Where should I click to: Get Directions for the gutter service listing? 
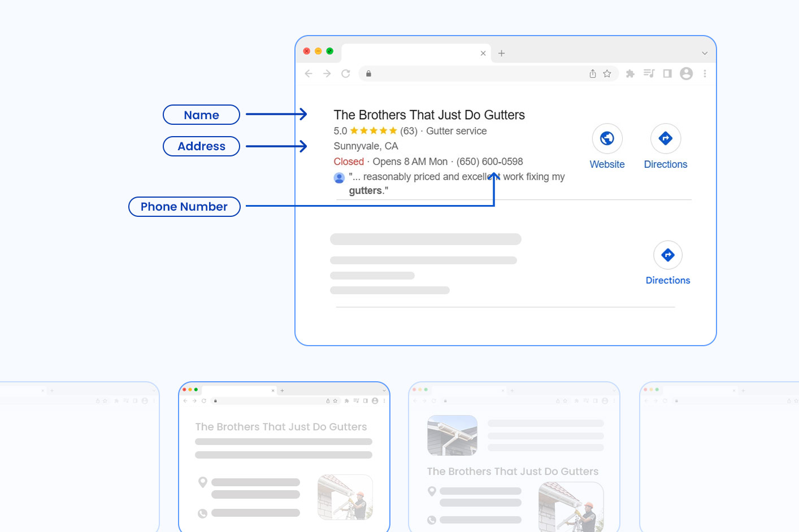tap(666, 146)
